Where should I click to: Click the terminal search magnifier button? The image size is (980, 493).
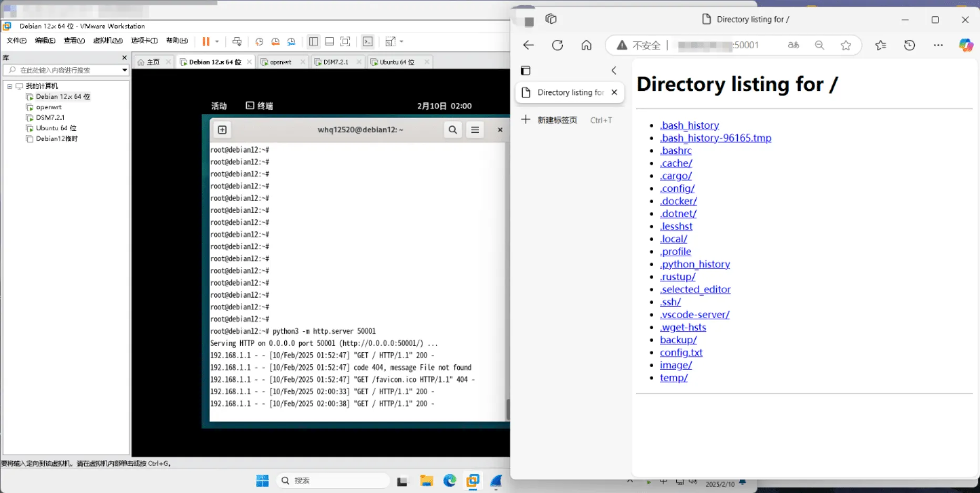[x=452, y=130]
